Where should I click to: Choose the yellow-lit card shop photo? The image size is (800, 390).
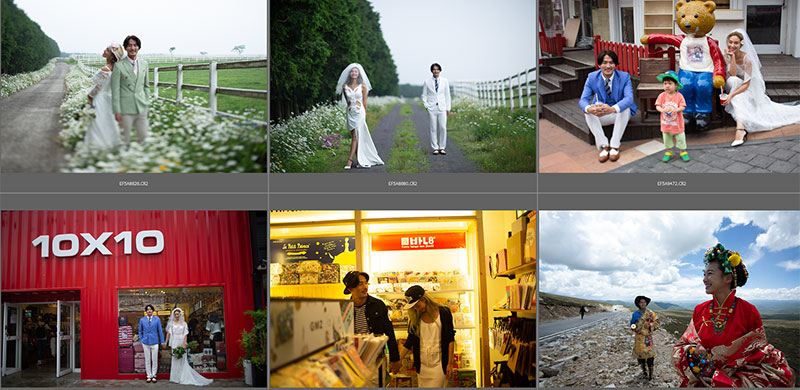point(403,299)
